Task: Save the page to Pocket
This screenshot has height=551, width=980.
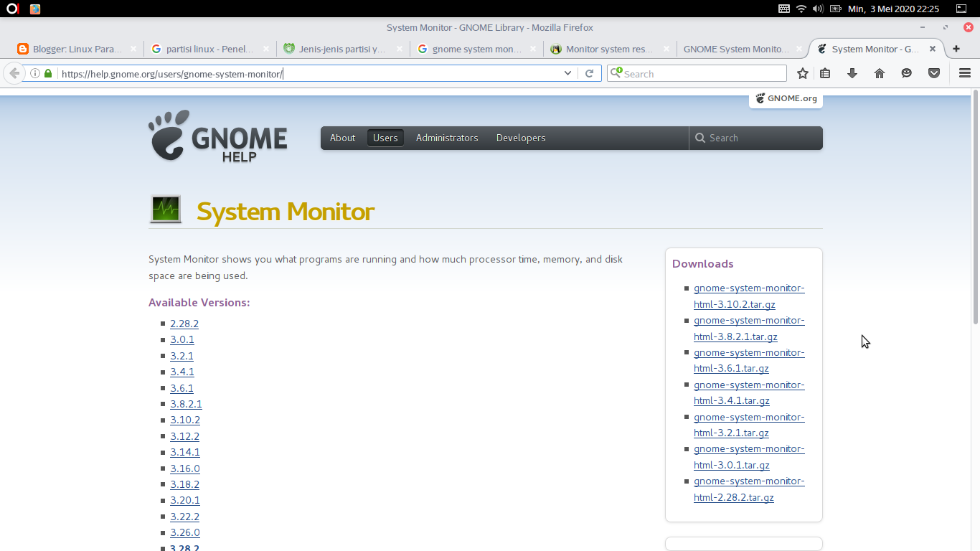Action: click(933, 73)
